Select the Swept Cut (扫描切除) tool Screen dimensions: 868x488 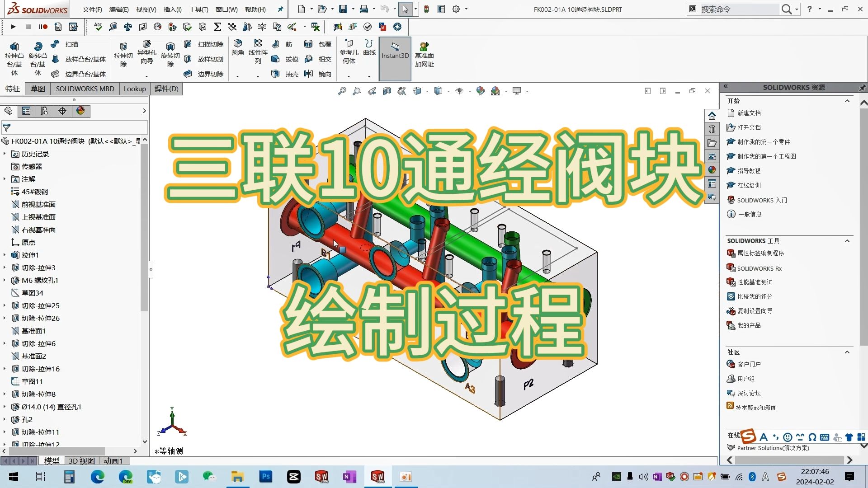point(204,44)
